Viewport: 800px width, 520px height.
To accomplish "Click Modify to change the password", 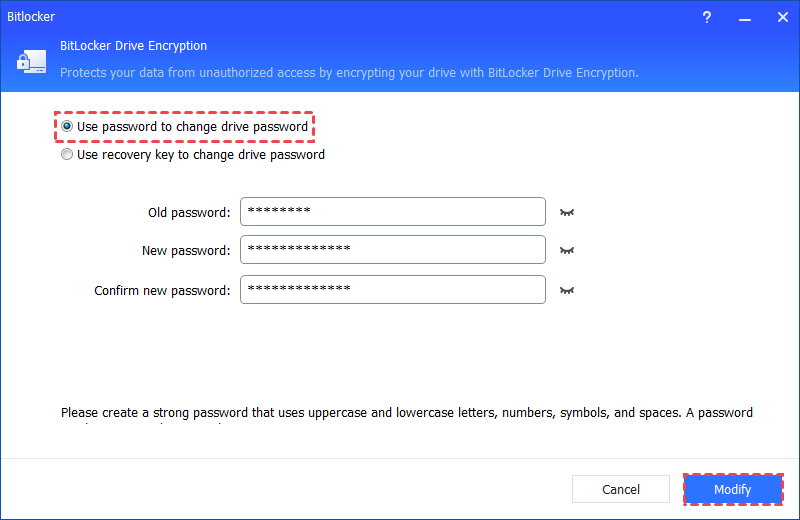I will [732, 489].
